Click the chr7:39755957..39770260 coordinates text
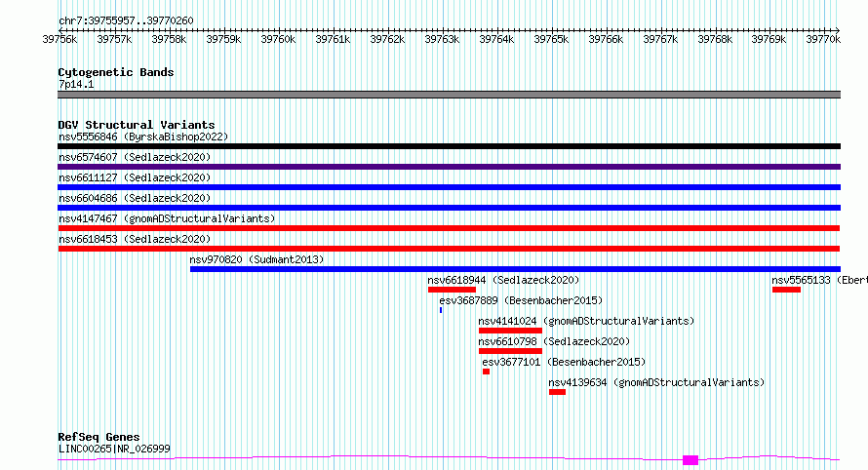 (x=126, y=20)
